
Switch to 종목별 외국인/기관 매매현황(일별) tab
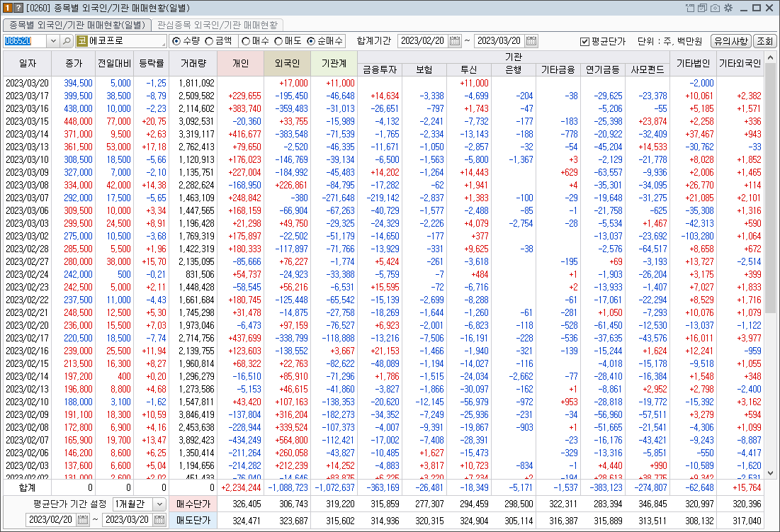(x=77, y=25)
